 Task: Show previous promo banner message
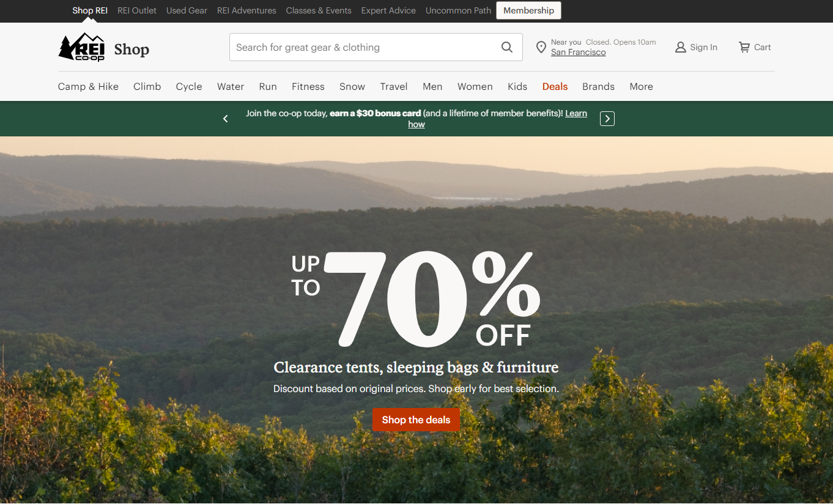point(226,119)
